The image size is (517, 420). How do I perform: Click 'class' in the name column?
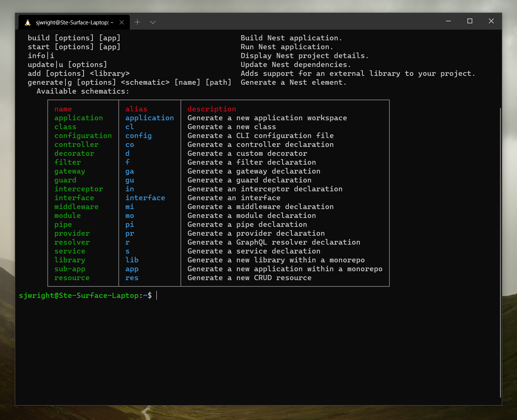65,127
